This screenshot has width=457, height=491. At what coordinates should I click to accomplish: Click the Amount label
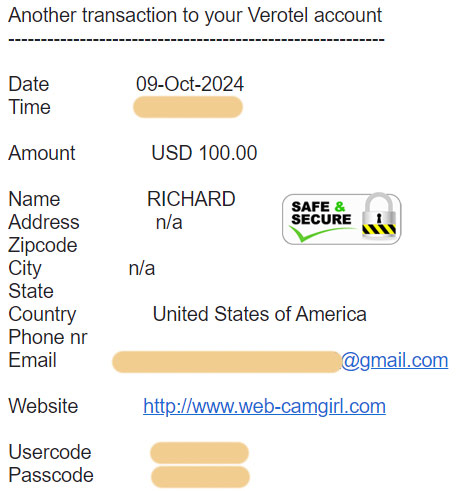pos(42,153)
